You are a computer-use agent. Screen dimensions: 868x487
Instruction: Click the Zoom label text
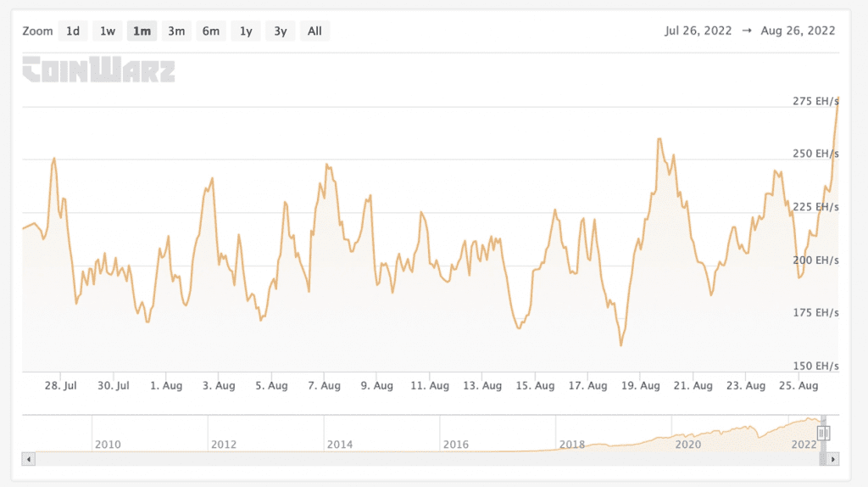click(37, 31)
